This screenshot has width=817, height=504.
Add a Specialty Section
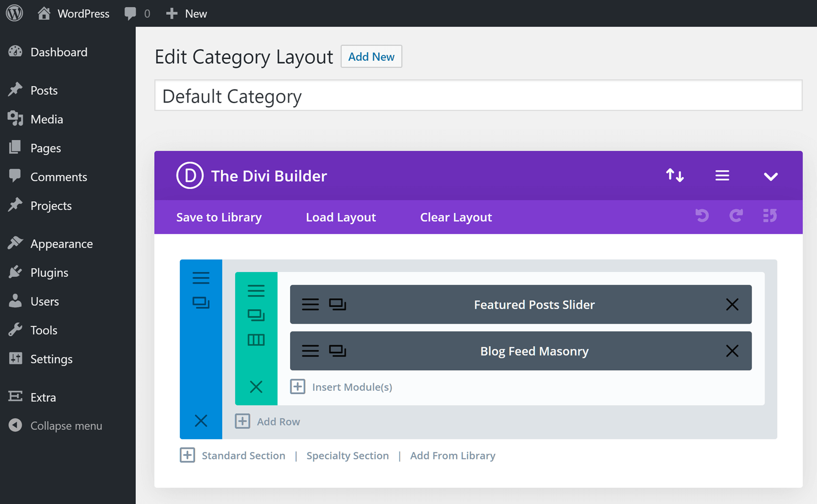pos(347,455)
